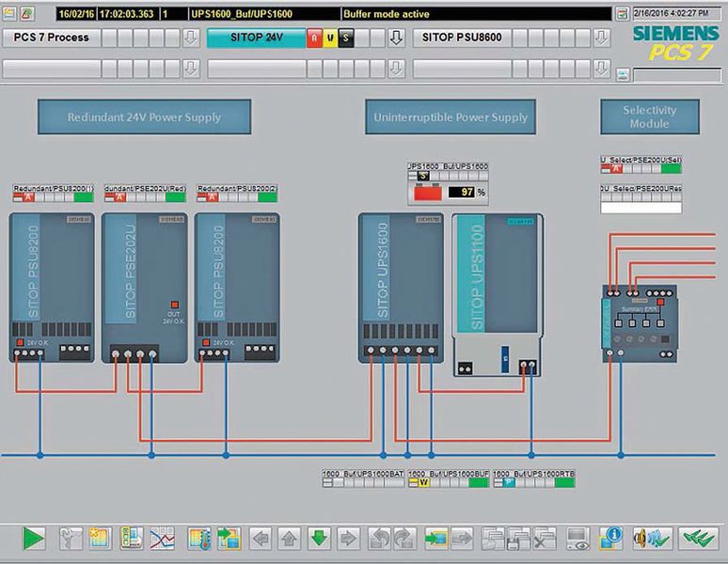Viewport: 728px width, 564px height.
Task: Open the PSE202U(Red) block icon
Action: (x=146, y=193)
